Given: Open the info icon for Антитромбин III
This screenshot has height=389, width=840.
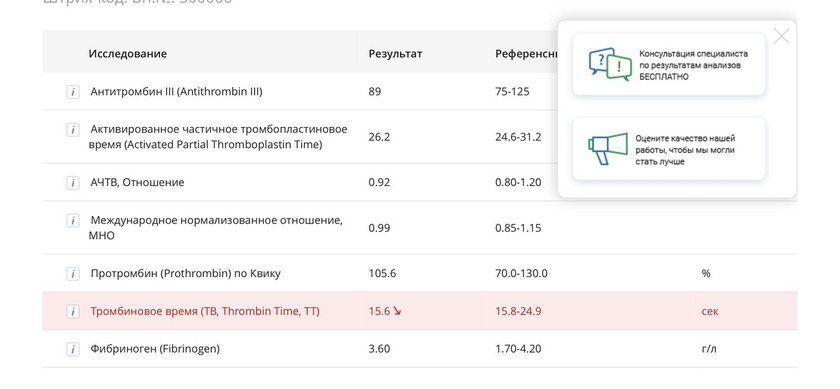Looking at the screenshot, I should pos(73,92).
